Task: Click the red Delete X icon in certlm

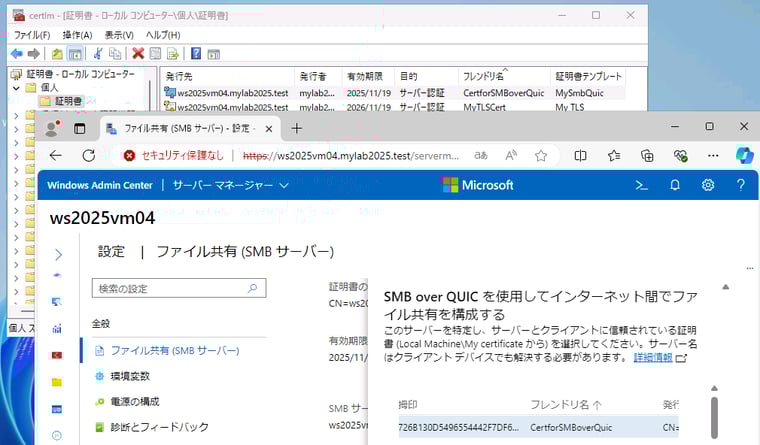Action: tap(138, 54)
